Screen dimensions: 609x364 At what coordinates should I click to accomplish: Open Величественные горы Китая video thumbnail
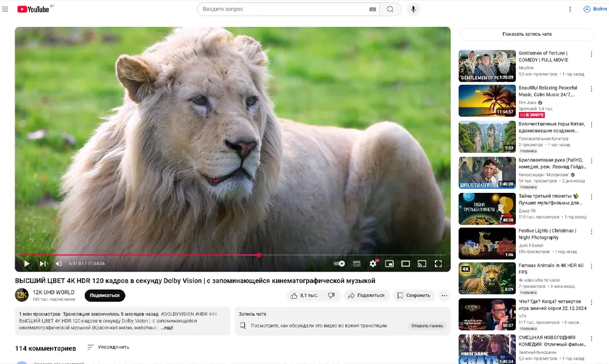pos(487,136)
